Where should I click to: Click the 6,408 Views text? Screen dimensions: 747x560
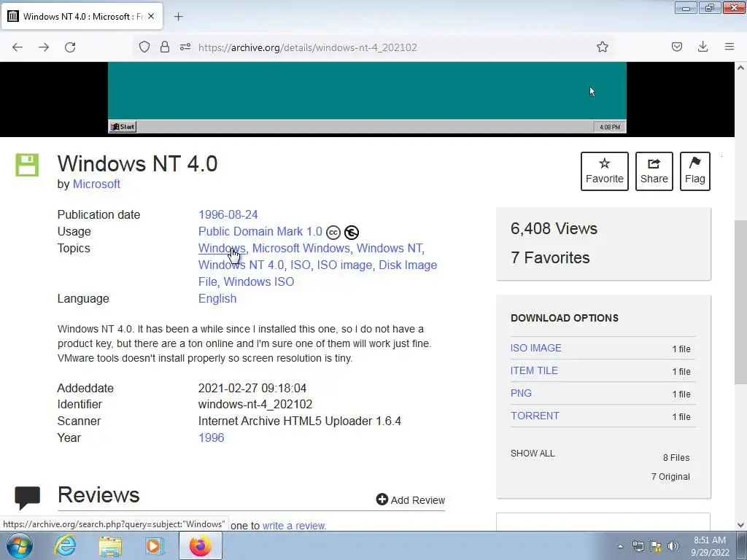(x=554, y=228)
